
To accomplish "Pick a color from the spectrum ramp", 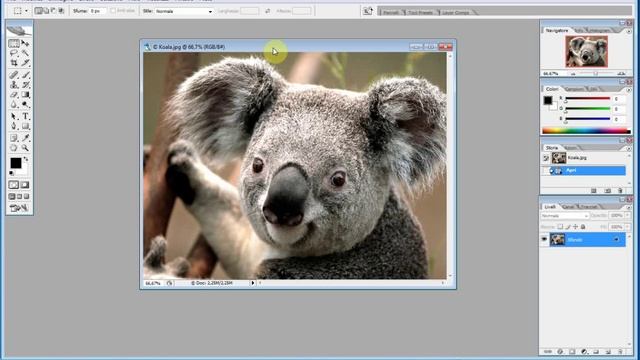I will pyautogui.click(x=586, y=131).
